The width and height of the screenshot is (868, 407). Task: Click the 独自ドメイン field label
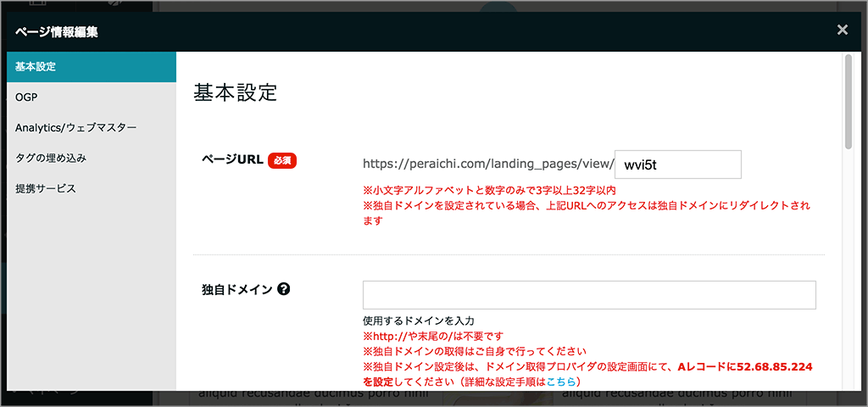238,288
